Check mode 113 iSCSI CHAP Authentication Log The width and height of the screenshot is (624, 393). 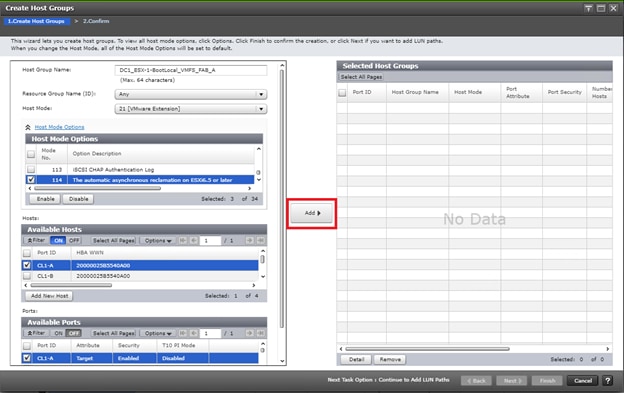(31, 169)
